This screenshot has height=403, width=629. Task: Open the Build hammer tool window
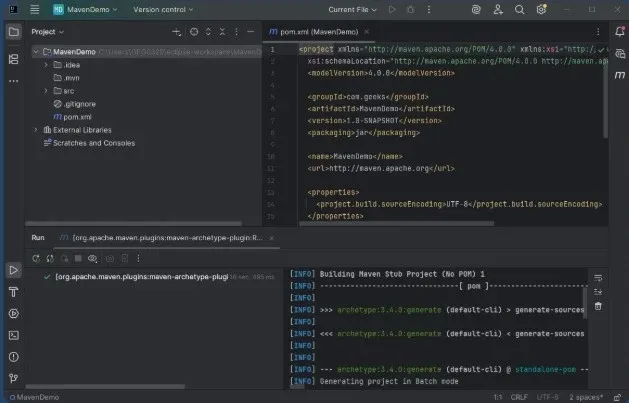[x=14, y=292]
